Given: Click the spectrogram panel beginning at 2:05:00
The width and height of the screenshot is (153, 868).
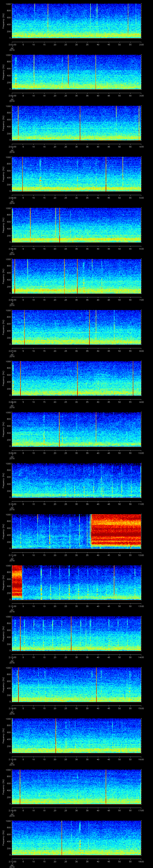Looking at the screenshot, I should pos(76,225).
